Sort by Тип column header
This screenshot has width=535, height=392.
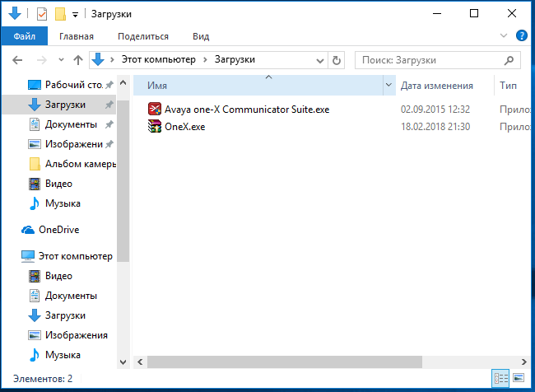coord(508,86)
